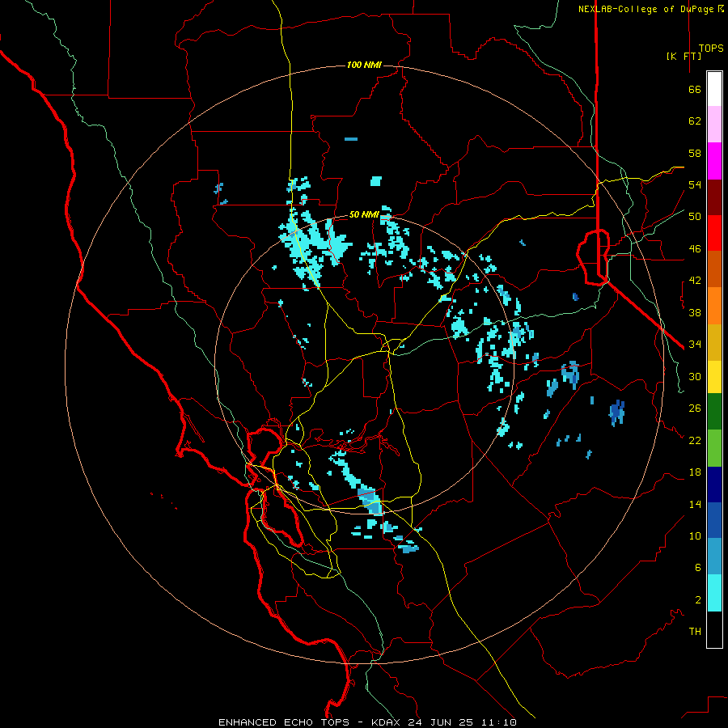Click the yellow 30 kft legend swatch

click(x=714, y=377)
